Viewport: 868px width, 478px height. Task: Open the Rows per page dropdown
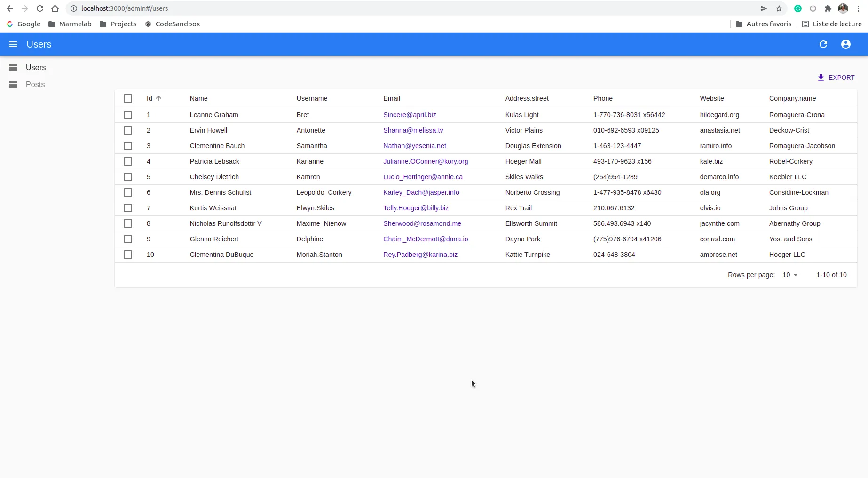[789, 275]
